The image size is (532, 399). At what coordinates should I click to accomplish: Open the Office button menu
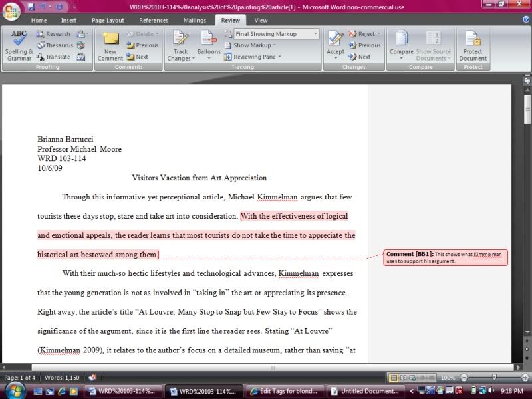[x=11, y=11]
